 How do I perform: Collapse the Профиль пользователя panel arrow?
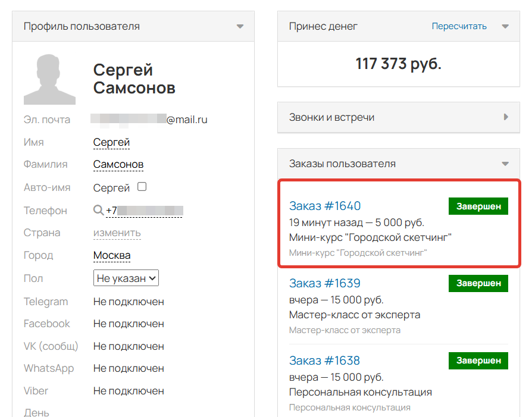(x=240, y=26)
